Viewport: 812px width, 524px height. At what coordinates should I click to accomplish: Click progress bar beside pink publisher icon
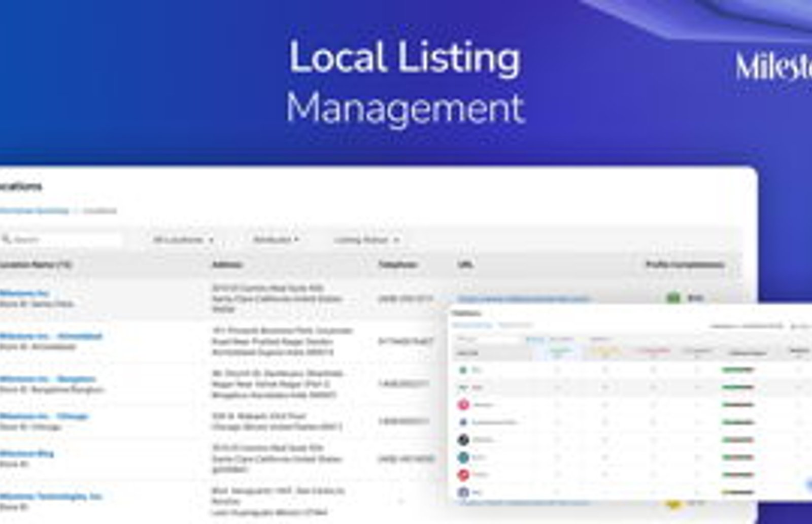pos(738,405)
